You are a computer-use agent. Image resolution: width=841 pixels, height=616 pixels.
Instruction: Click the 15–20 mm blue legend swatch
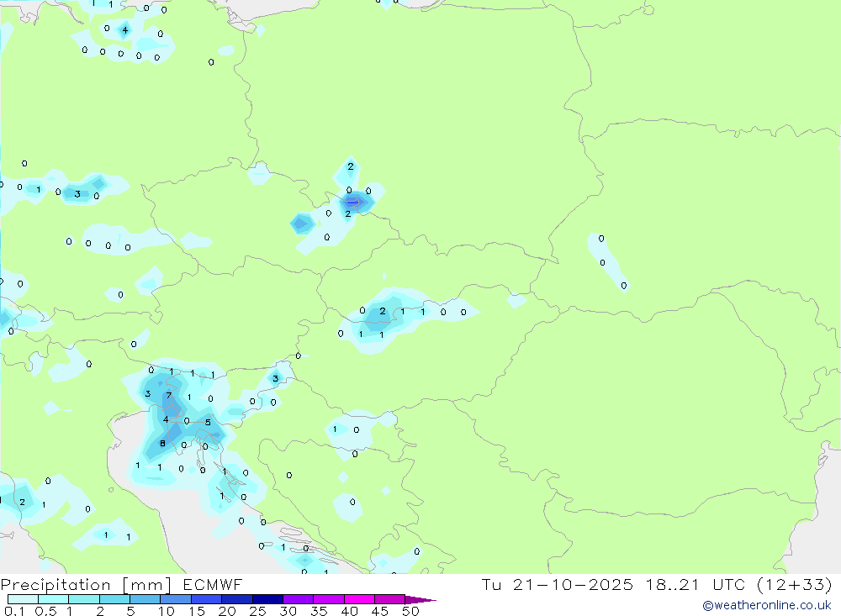pyautogui.click(x=207, y=599)
